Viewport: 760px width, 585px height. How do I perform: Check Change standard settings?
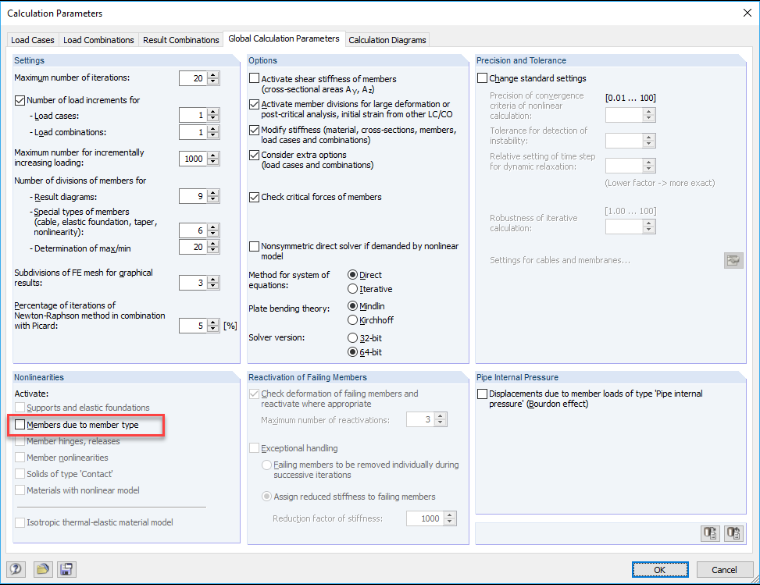click(x=482, y=78)
